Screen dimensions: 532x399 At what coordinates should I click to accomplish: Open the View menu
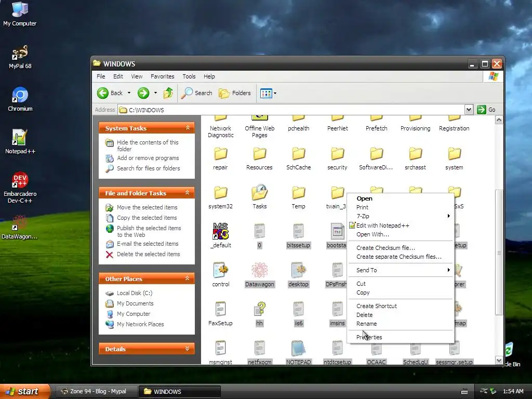point(137,76)
